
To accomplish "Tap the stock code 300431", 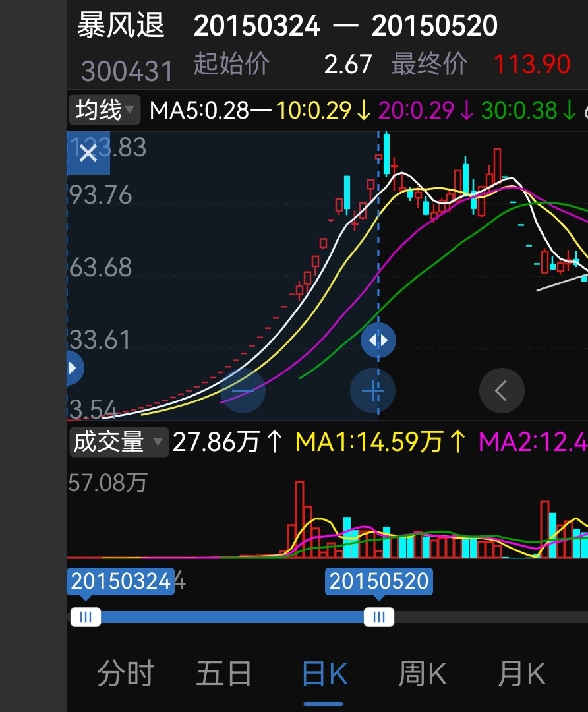I will point(128,71).
